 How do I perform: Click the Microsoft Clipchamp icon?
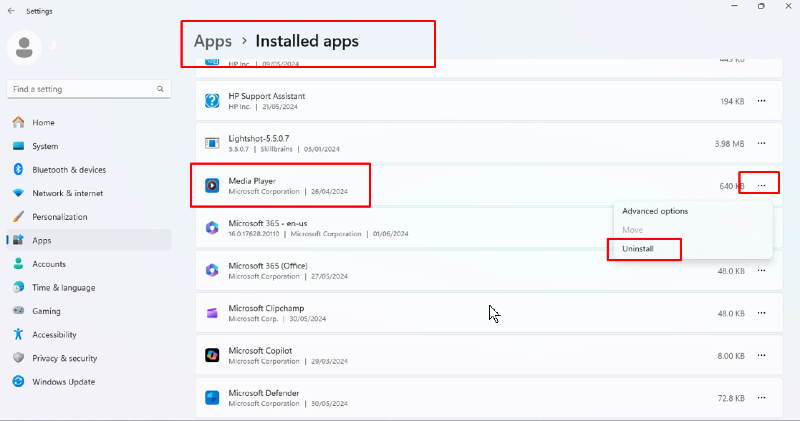(212, 312)
